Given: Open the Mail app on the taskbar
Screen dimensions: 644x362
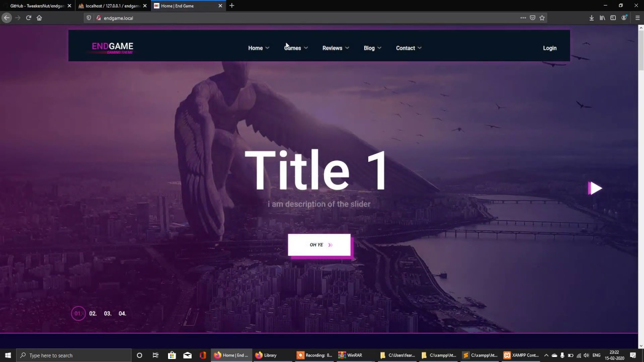Looking at the screenshot, I should [187, 355].
